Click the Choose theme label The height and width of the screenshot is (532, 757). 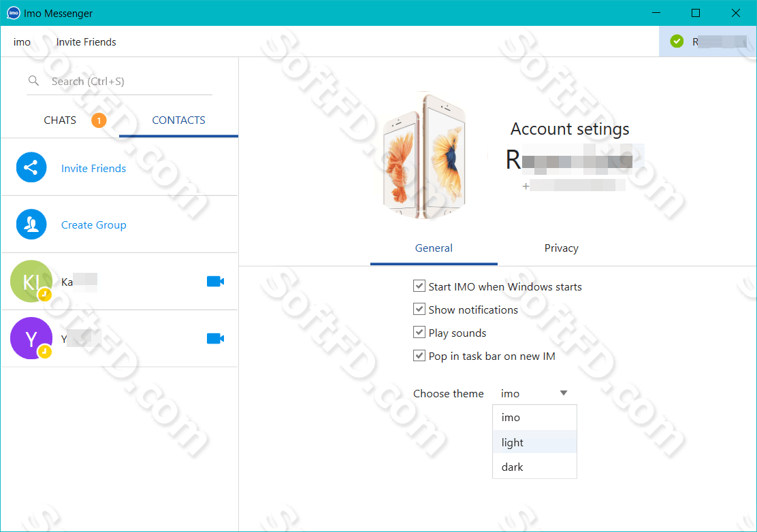click(448, 394)
